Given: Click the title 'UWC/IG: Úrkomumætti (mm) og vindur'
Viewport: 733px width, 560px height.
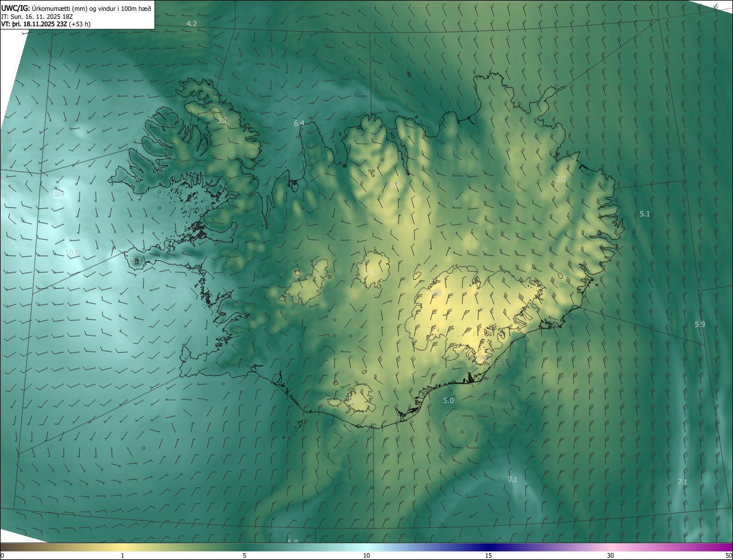Looking at the screenshot, I should tap(76, 8).
